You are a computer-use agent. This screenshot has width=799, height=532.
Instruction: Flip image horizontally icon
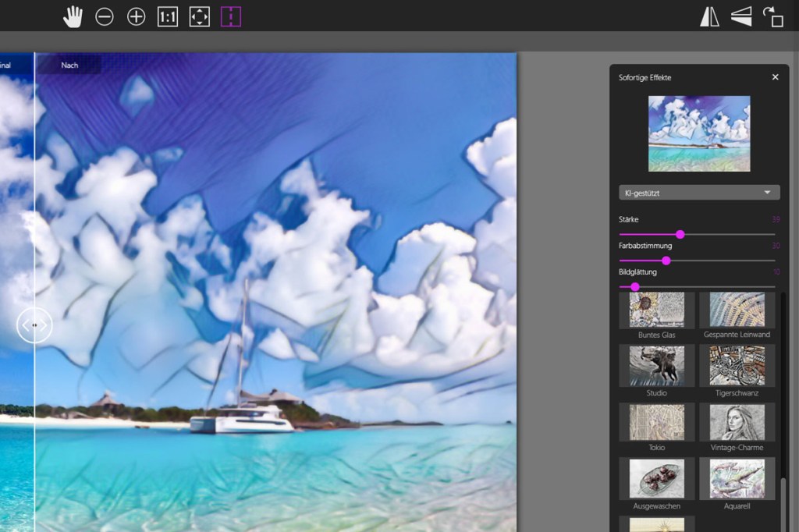click(x=709, y=17)
